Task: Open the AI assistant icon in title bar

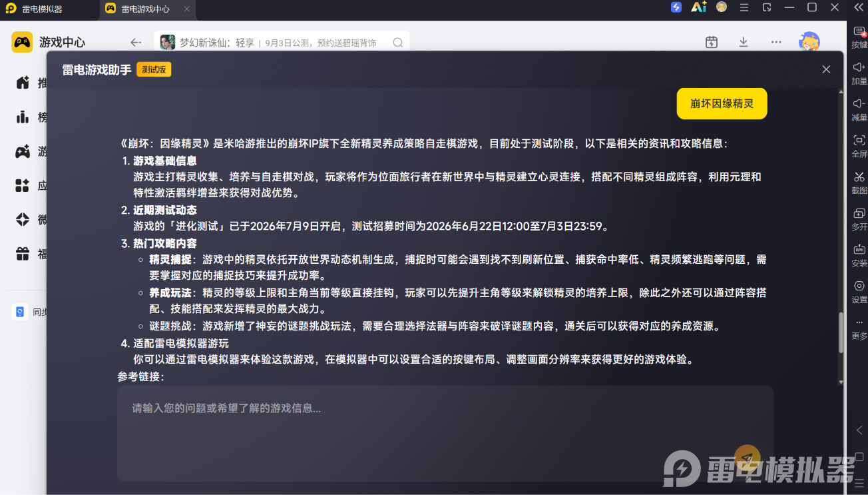Action: point(698,7)
